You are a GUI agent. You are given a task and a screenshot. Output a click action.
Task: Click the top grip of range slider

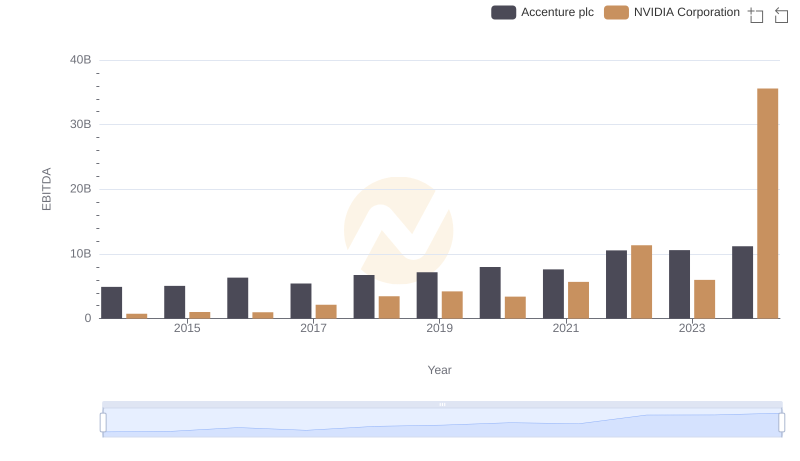click(x=442, y=404)
